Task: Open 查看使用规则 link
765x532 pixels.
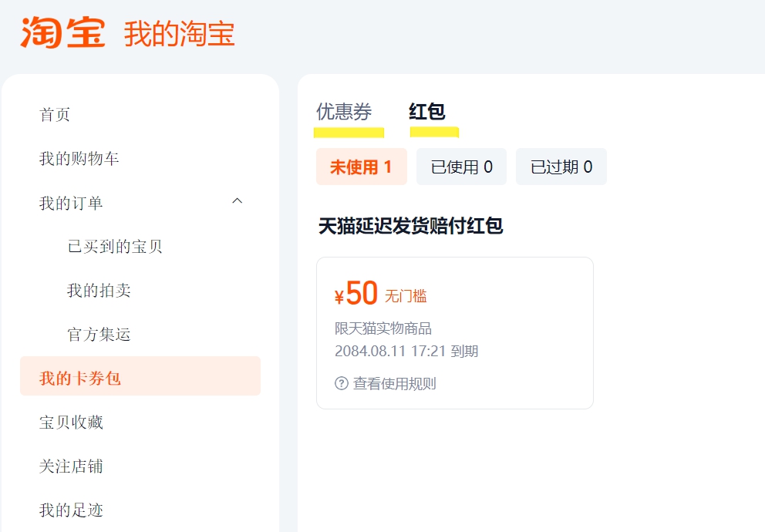Action: click(x=394, y=383)
